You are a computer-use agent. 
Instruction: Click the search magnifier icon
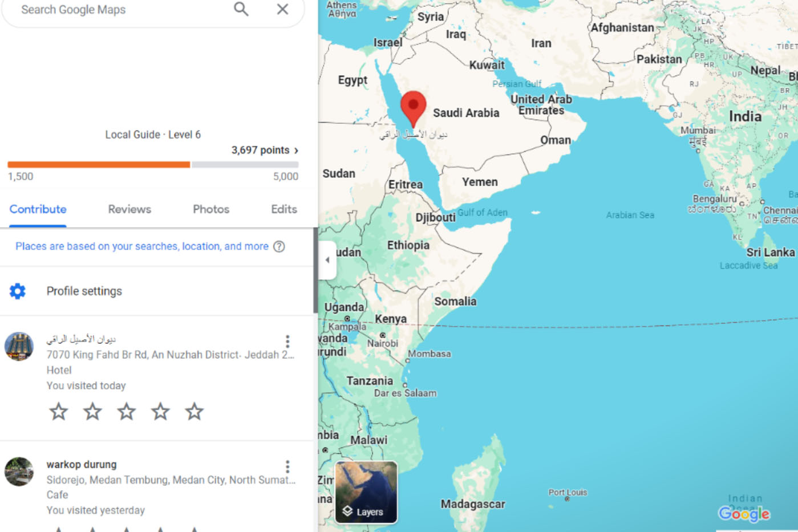[x=241, y=9]
